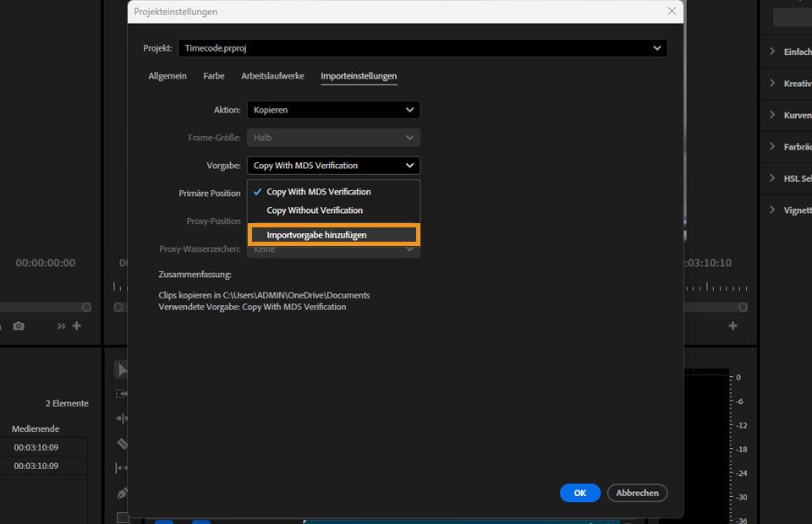Image resolution: width=812 pixels, height=524 pixels.
Task: Open the Aktion dropdown set to Kopieren
Action: (x=333, y=110)
